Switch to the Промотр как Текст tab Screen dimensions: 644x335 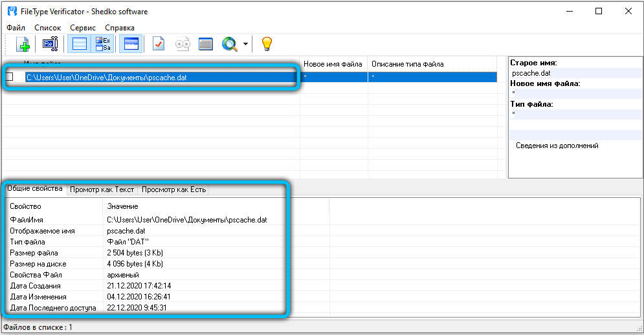click(102, 189)
